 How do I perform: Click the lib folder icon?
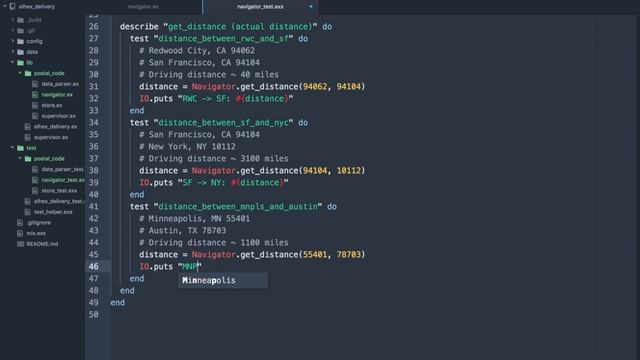pos(20,62)
